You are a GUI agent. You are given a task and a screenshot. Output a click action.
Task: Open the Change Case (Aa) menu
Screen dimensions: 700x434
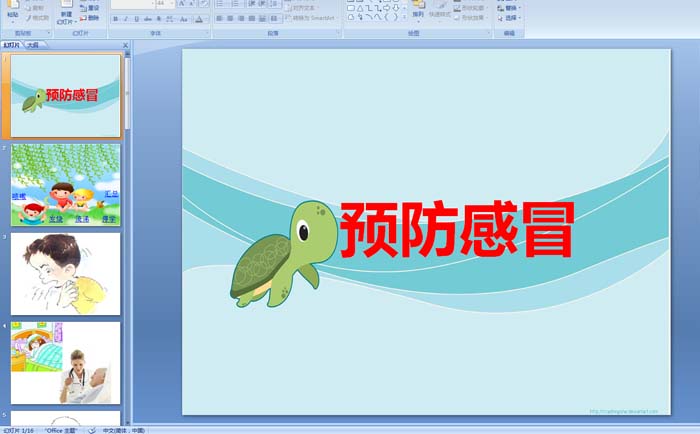(x=184, y=19)
